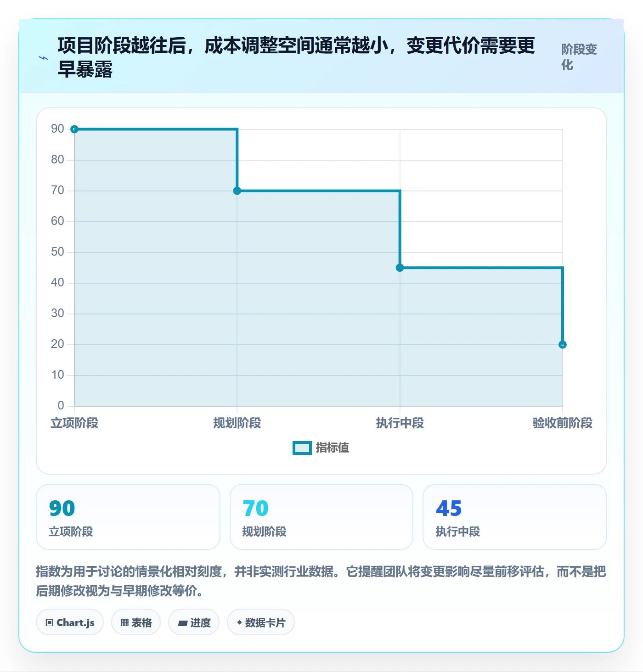Click the square icon in the Chart.js chip

click(x=50, y=623)
